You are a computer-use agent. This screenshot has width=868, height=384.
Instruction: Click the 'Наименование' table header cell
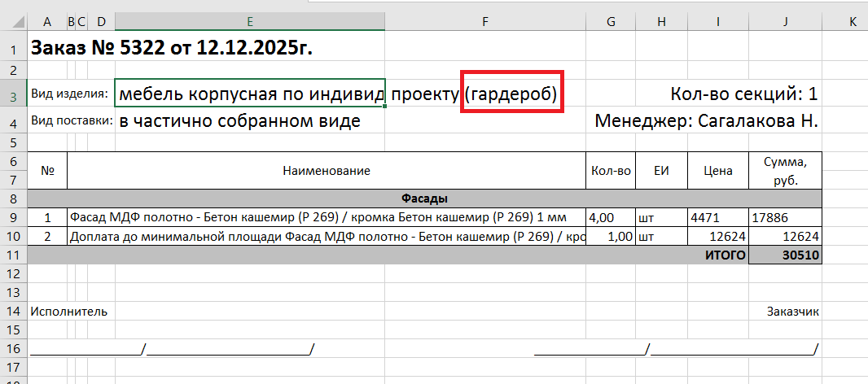click(x=326, y=171)
